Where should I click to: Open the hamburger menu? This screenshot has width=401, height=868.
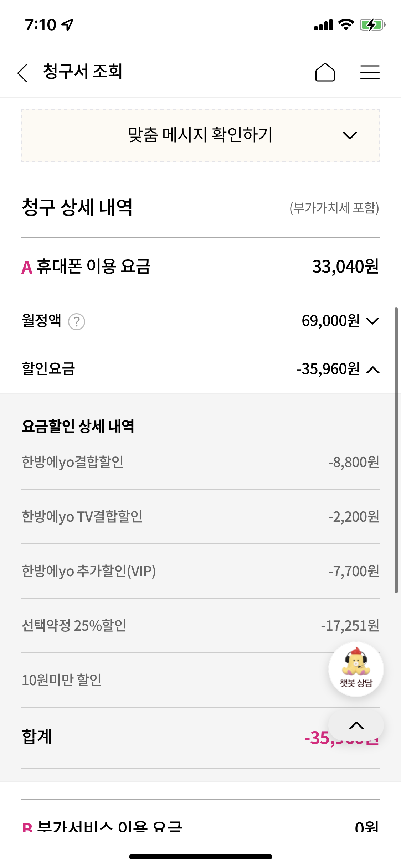tap(370, 72)
